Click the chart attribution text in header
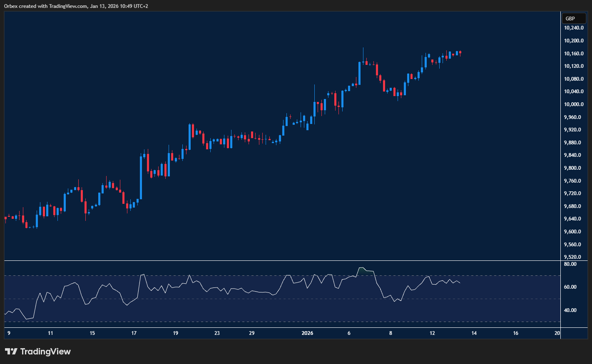This screenshot has height=364, width=592. (x=76, y=6)
